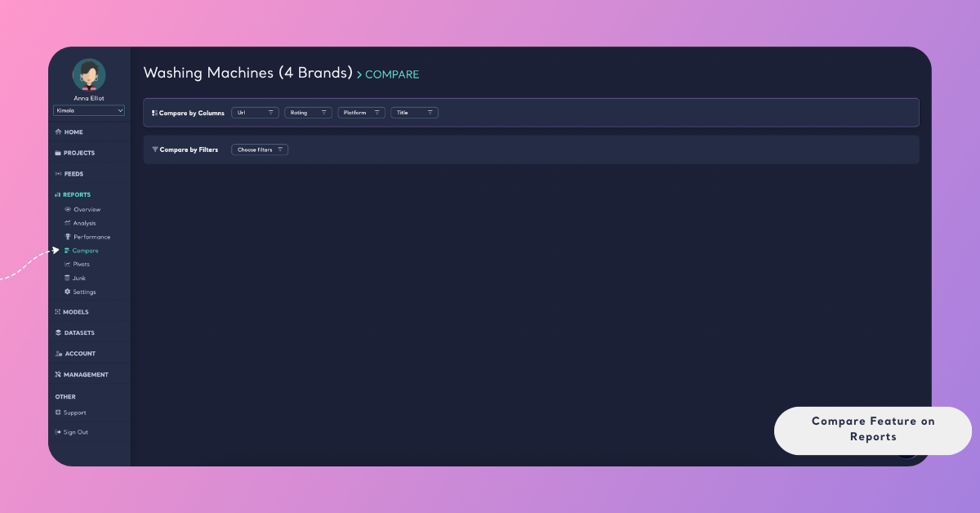Sign Out of the account

(x=72, y=432)
